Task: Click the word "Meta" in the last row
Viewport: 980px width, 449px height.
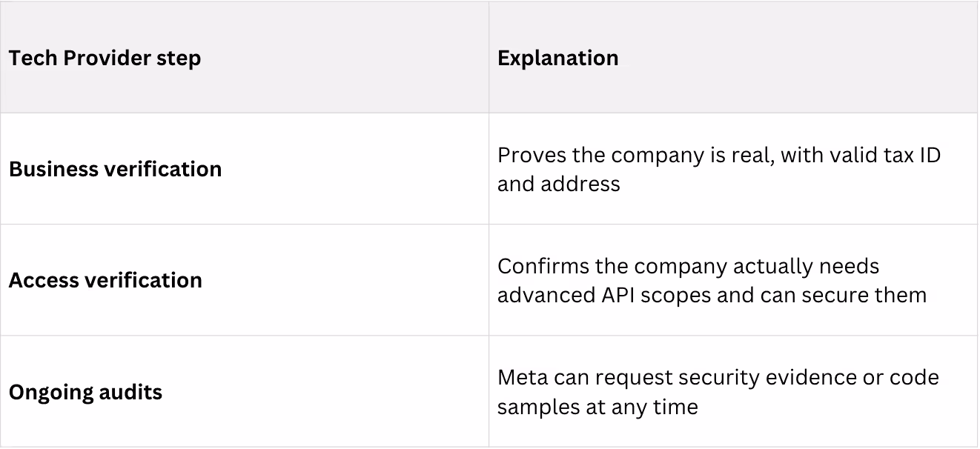Action: point(522,378)
